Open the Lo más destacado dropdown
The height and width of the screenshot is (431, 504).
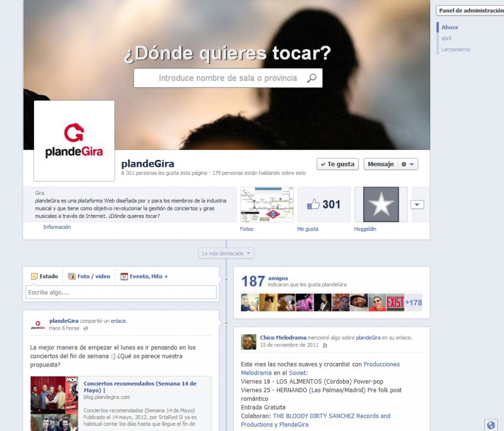pos(226,253)
